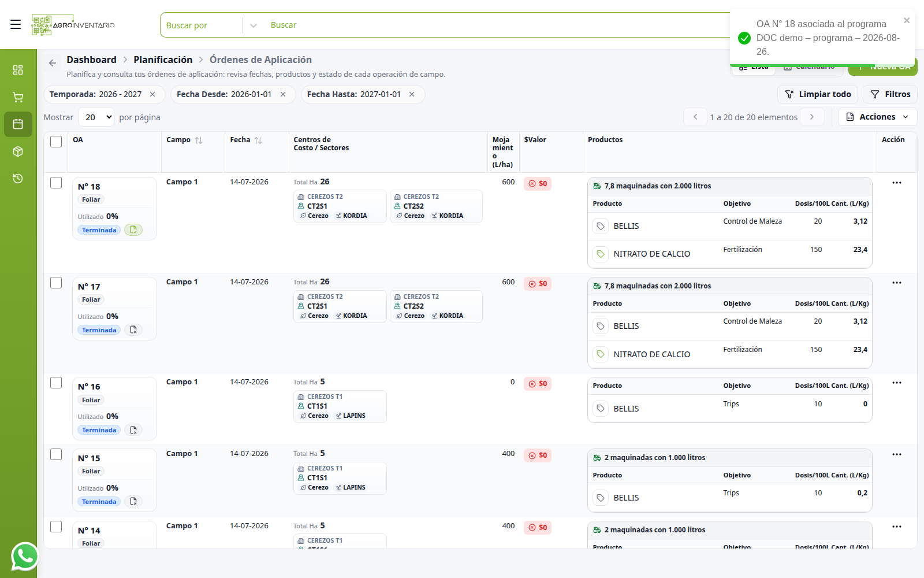Viewport: 924px width, 578px height.
Task: Open row actions menu for OA N° 17
Action: [x=897, y=283]
